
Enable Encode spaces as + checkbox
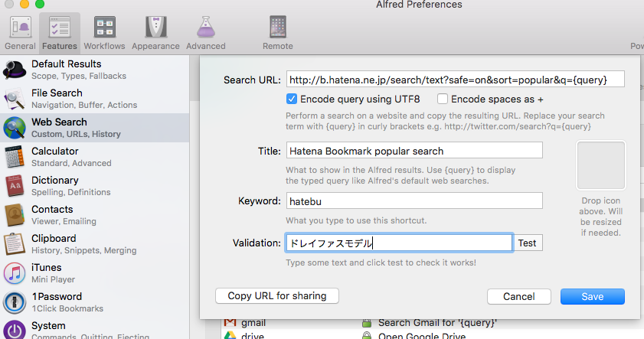tap(443, 99)
